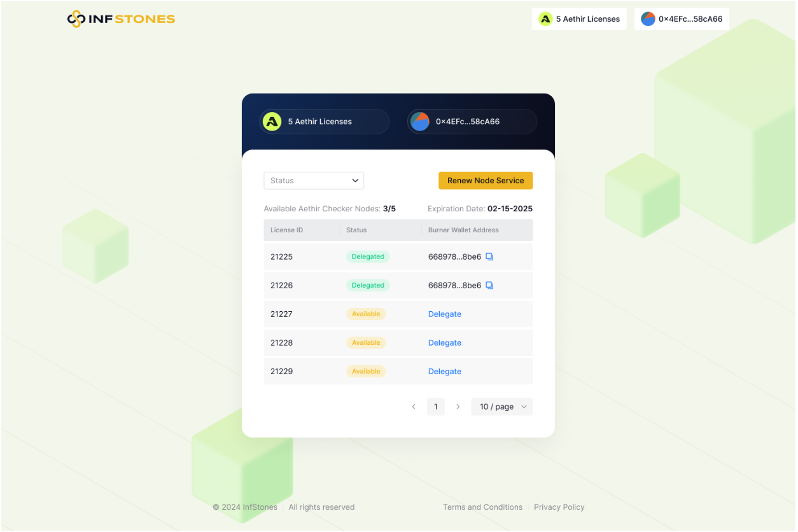Open the Status filter dropdown

(314, 181)
